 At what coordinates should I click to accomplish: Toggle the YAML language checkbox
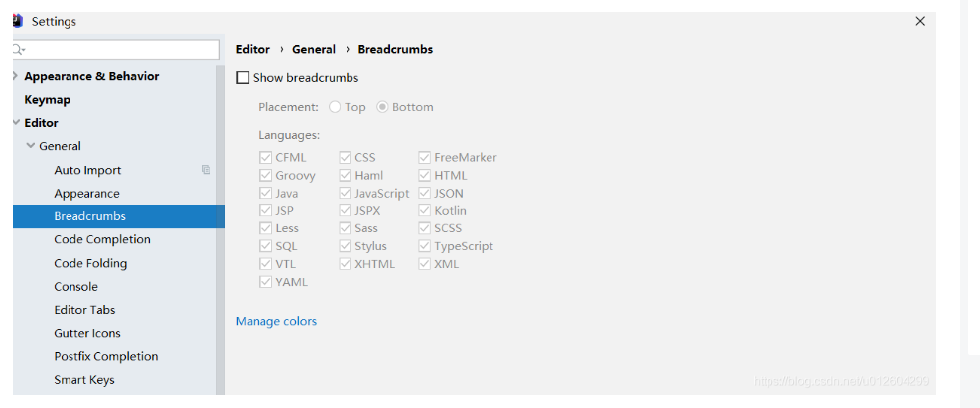click(265, 282)
